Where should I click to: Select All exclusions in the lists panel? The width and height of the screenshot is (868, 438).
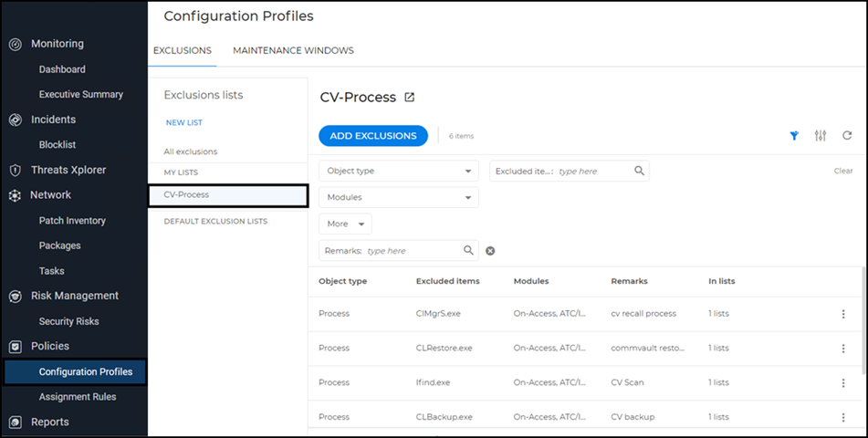click(x=190, y=151)
